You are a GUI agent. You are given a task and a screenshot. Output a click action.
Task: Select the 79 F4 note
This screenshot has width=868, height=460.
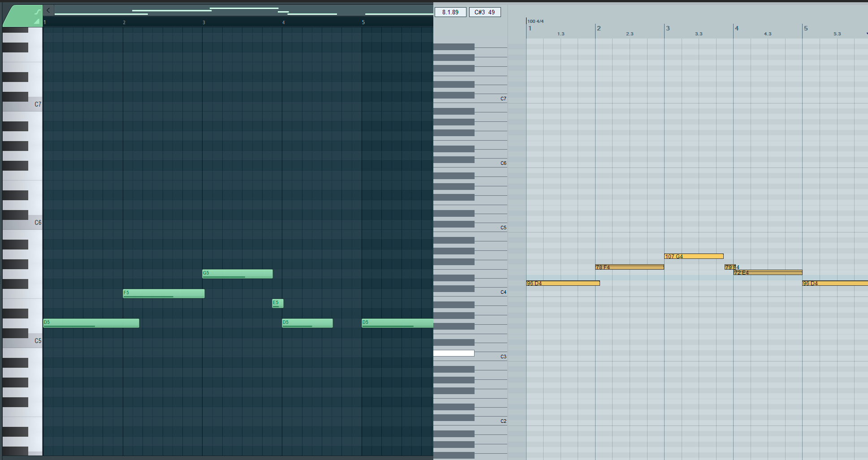[729, 267]
